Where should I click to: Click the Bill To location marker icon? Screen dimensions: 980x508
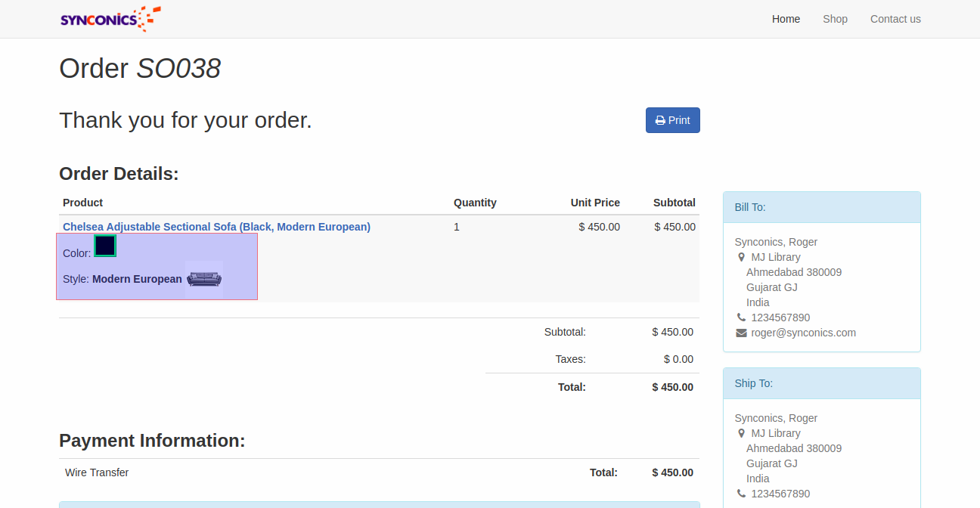click(x=741, y=257)
